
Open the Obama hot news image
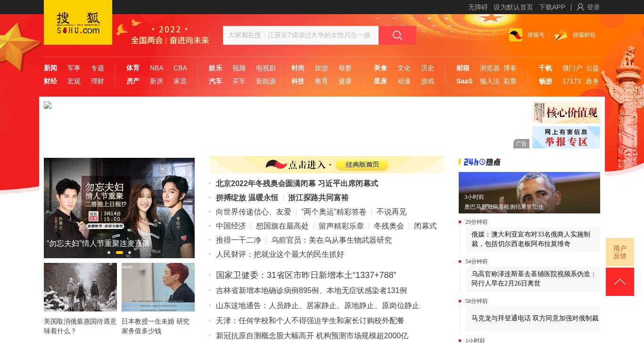pos(529,193)
